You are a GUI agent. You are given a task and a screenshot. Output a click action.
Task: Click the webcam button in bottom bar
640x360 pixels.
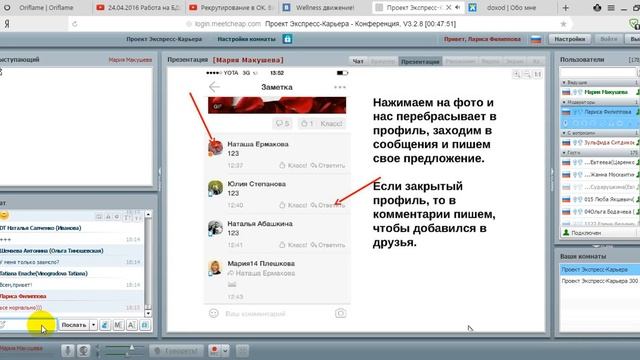(84, 350)
